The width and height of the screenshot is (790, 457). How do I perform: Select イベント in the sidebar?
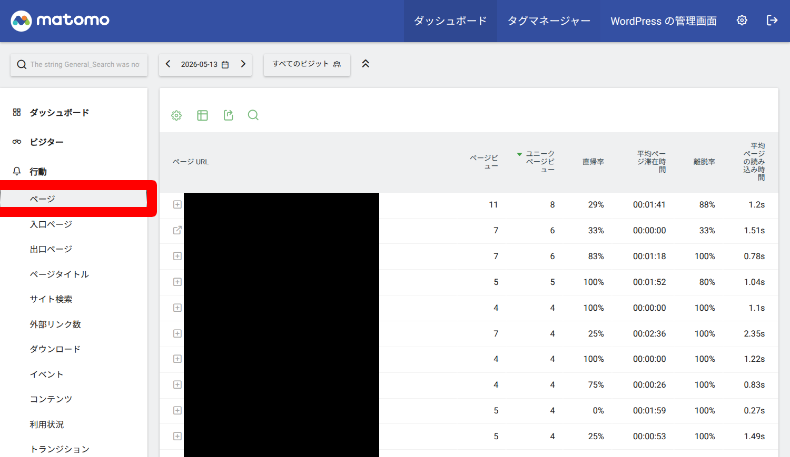click(46, 374)
